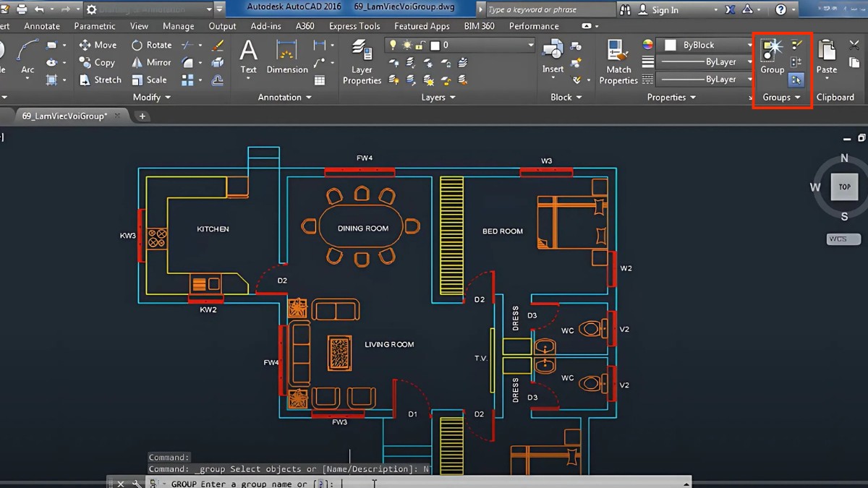Toggle layer freeze sun icon
Viewport: 868px width, 488px height.
click(407, 45)
